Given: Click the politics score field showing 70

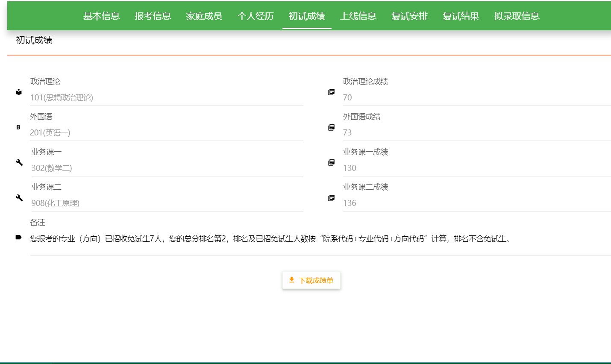Looking at the screenshot, I should pos(477,97).
